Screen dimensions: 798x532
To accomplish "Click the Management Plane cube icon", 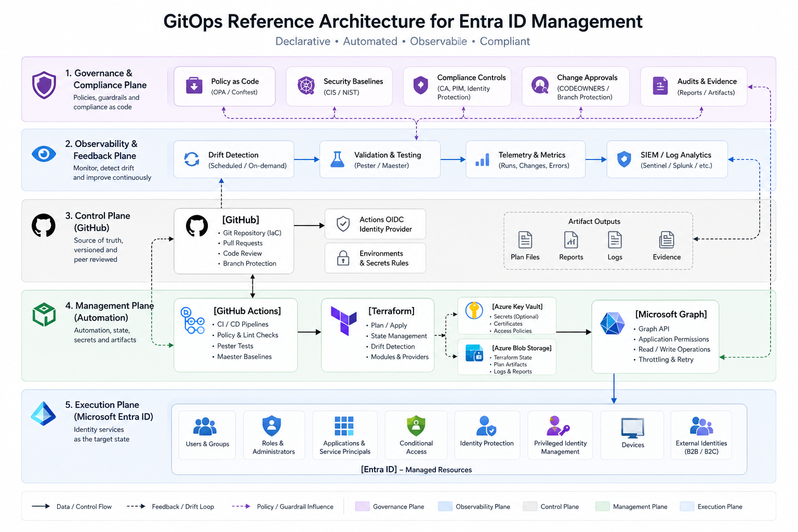I will pos(44,314).
